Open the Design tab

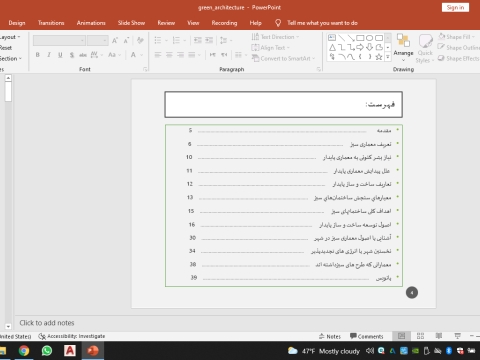pyautogui.click(x=17, y=23)
